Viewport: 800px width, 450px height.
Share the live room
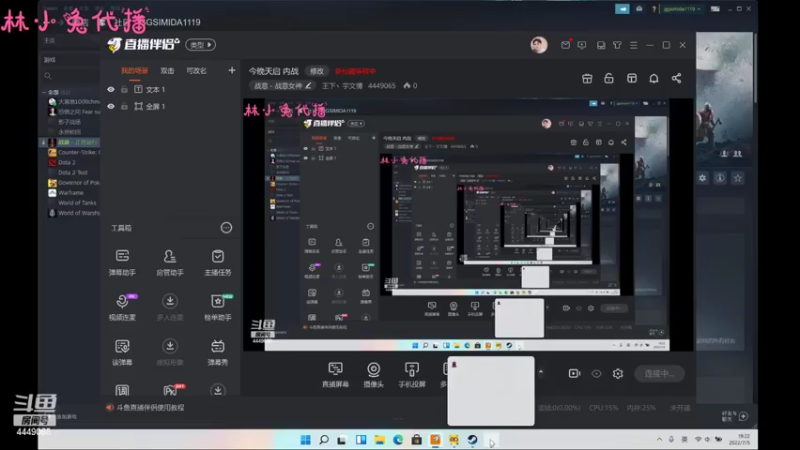point(677,79)
